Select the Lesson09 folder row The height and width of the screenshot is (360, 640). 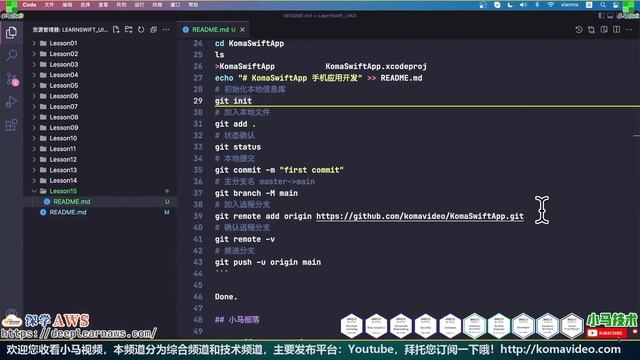coord(100,128)
